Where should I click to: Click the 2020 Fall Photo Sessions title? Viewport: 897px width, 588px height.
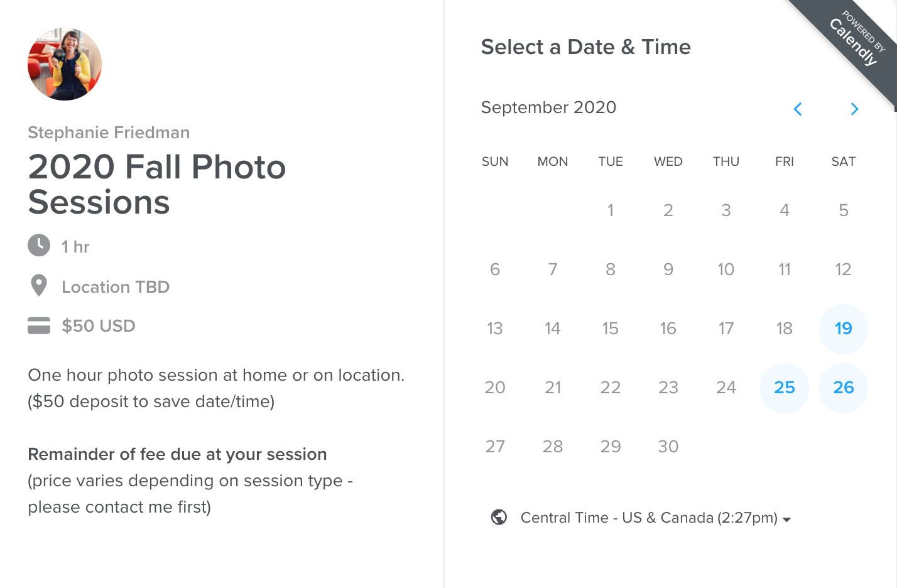pos(157,185)
